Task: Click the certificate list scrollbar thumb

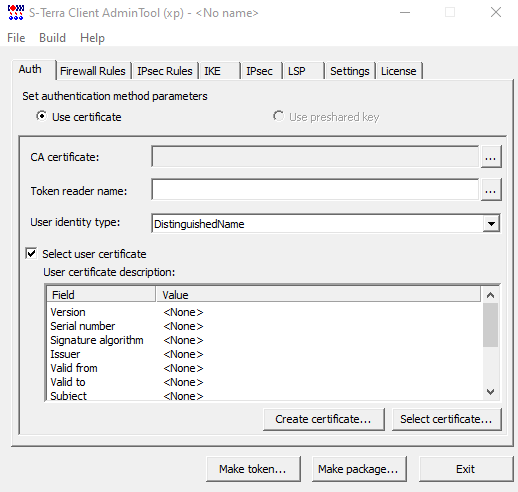Action: (x=490, y=325)
